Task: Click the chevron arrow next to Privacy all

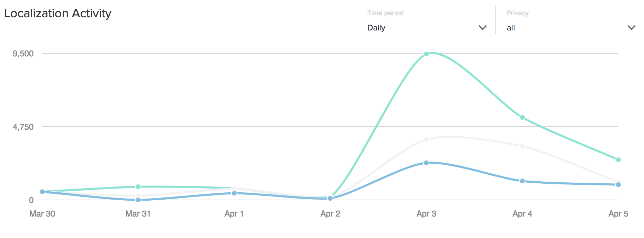Action: (x=631, y=28)
